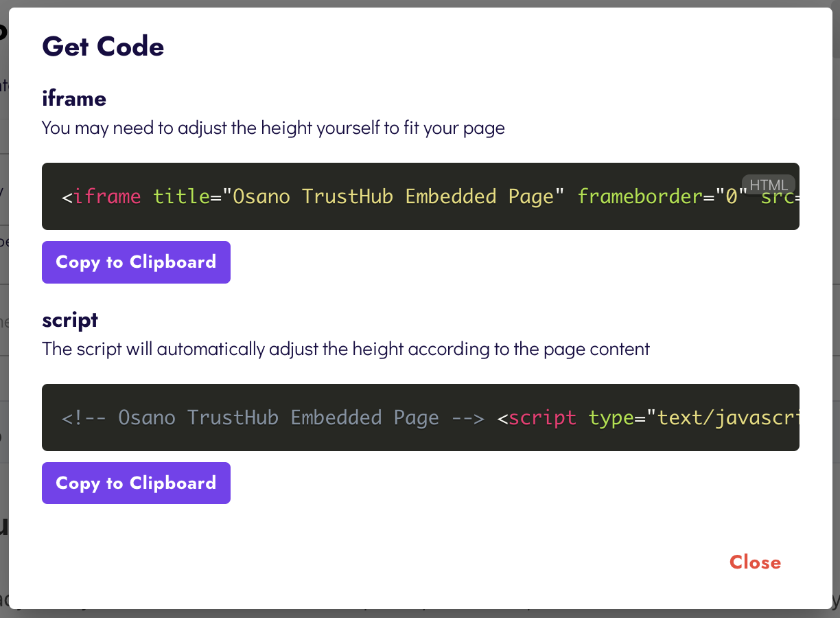
Task: Click the "Osano TrustHub Embedded Page" string value
Action: (x=392, y=197)
